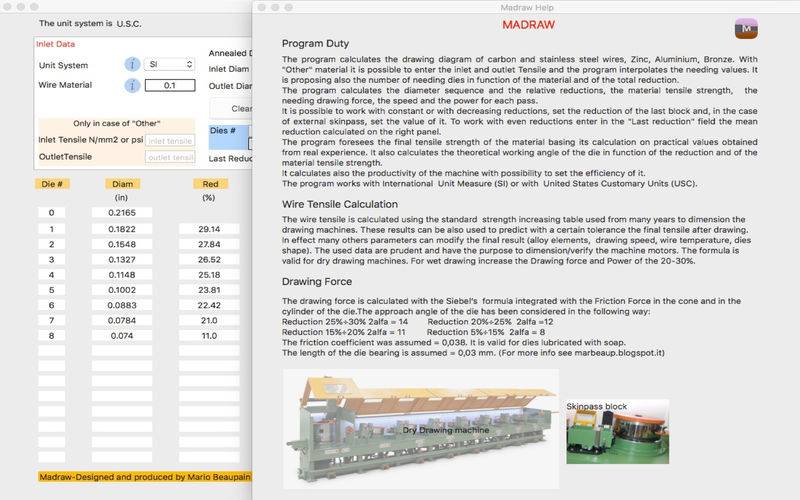Click the Wire Tensile Calculation heading

click(x=340, y=204)
